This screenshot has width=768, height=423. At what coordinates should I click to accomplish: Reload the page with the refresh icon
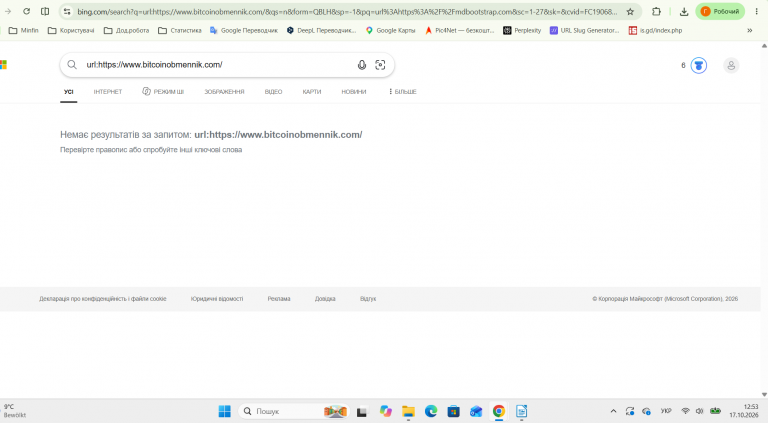click(x=26, y=11)
